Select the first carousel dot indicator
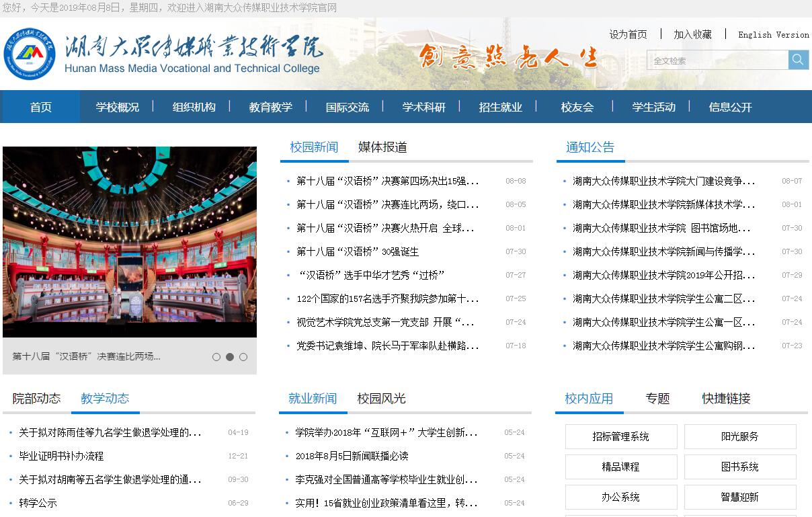Viewport: 812px width, 517px height. point(216,357)
